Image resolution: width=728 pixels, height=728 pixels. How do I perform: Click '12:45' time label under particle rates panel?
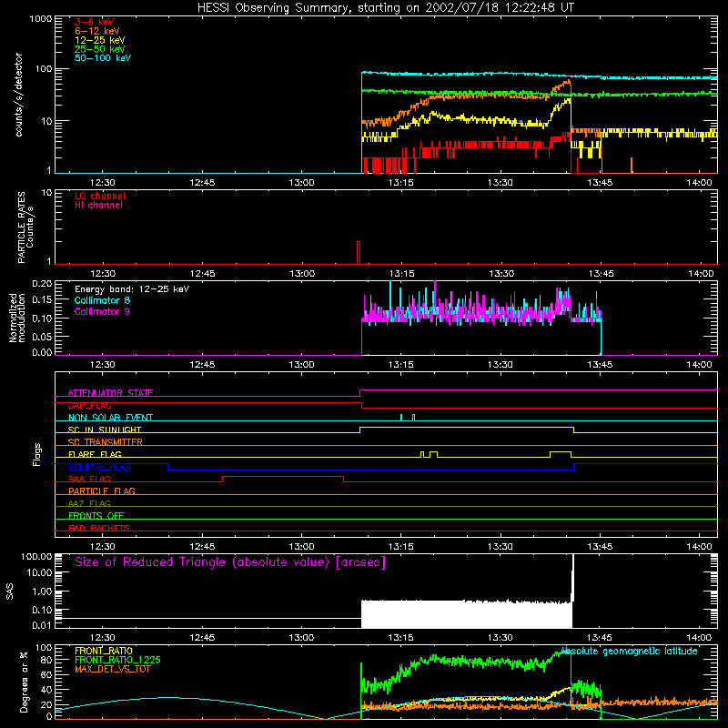pos(202,274)
